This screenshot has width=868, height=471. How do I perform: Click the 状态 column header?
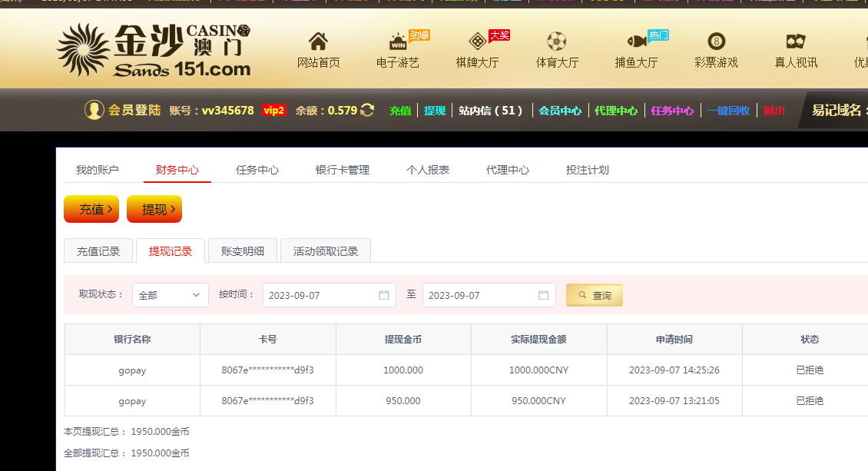[810, 340]
